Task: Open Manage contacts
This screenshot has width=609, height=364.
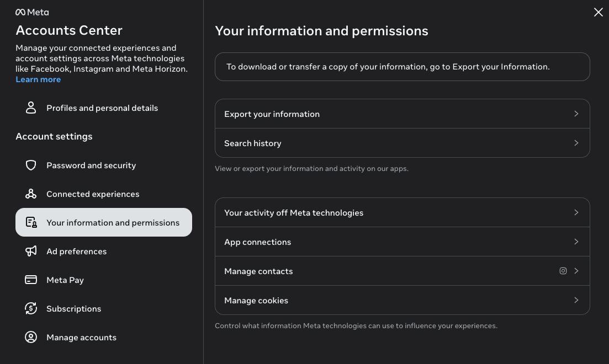Action: (x=403, y=271)
